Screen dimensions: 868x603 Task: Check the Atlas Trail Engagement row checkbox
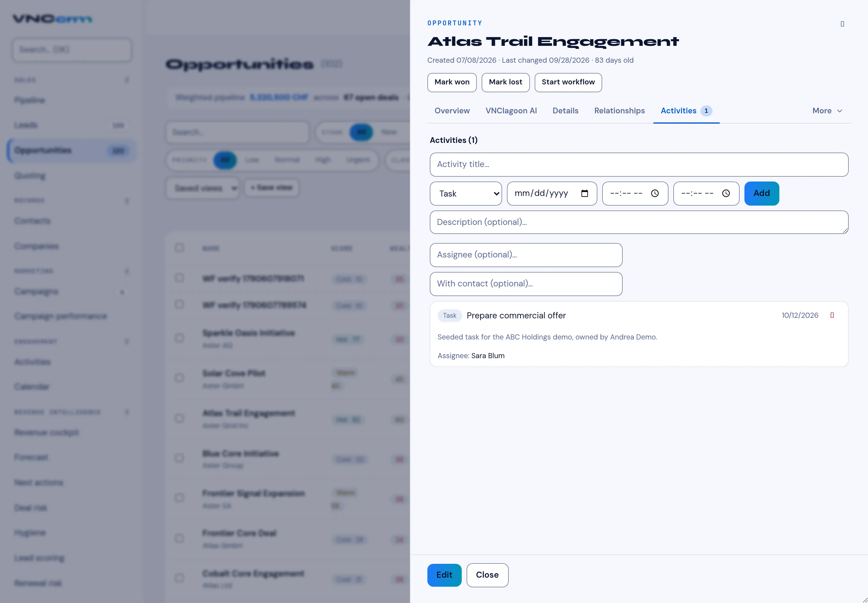click(x=179, y=418)
